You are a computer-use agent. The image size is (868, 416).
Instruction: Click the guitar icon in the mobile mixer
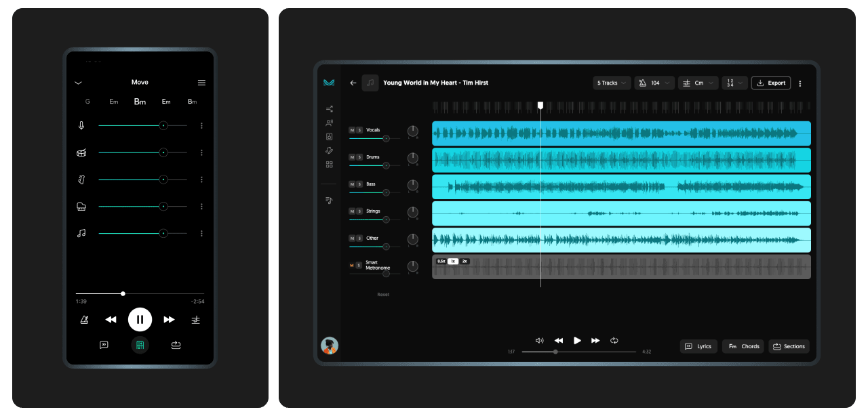pos(81,180)
